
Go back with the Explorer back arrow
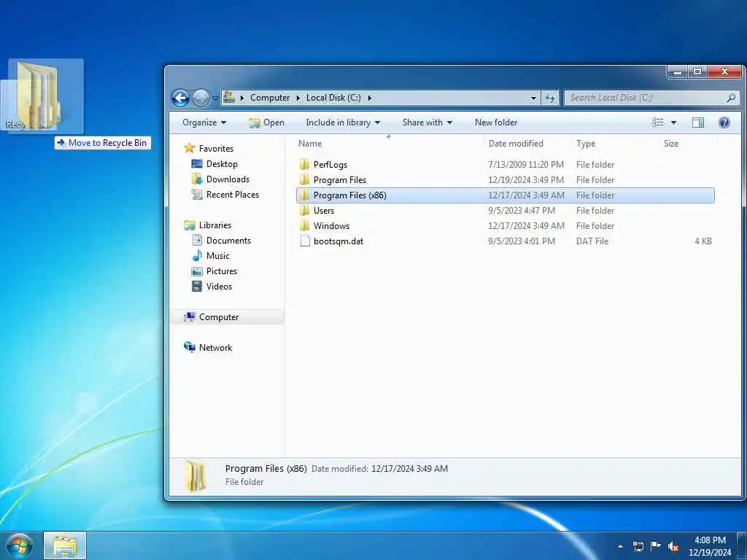click(x=181, y=98)
